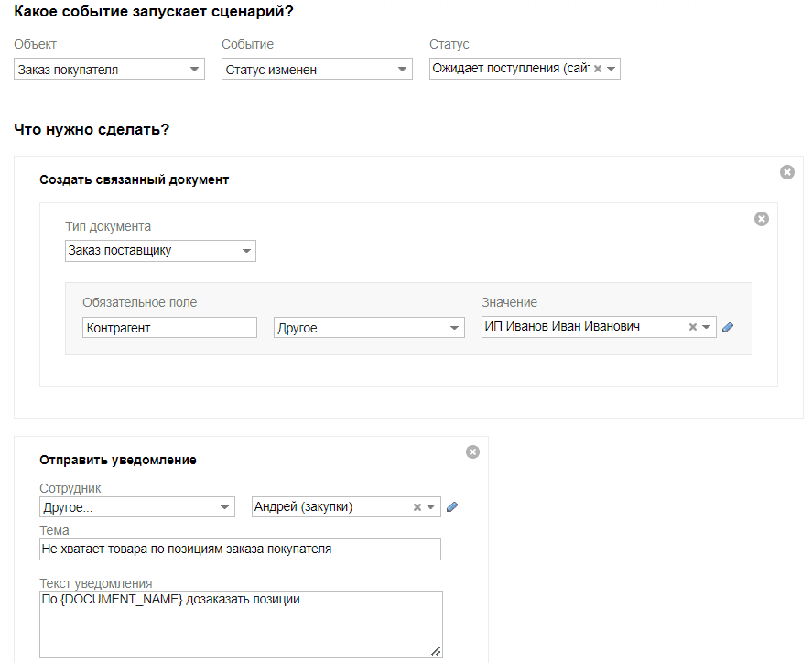The image size is (812, 663).
Task: Clear the 'Андрей (закупки)' employee selection
Action: [x=417, y=507]
